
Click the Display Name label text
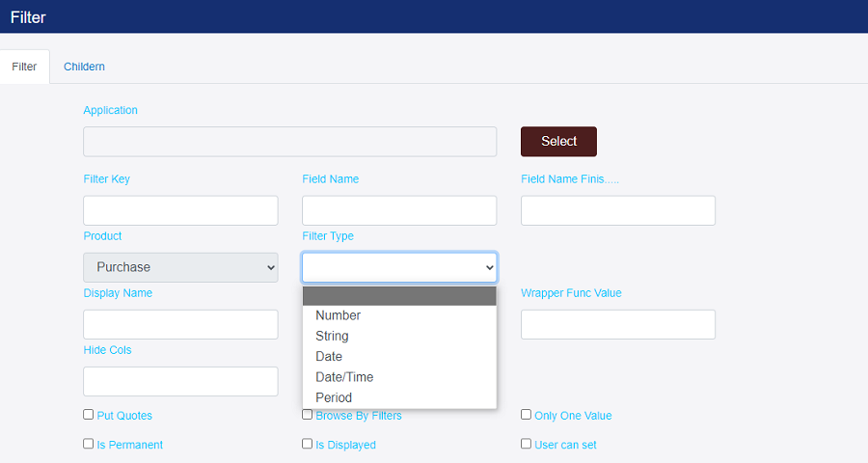[x=118, y=293]
